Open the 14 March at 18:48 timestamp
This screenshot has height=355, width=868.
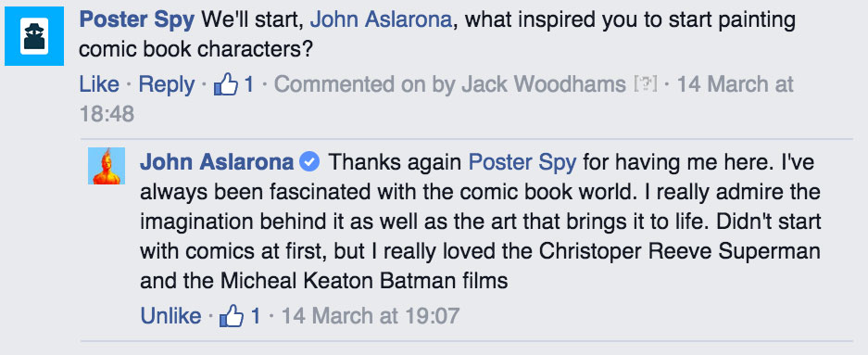click(436, 99)
